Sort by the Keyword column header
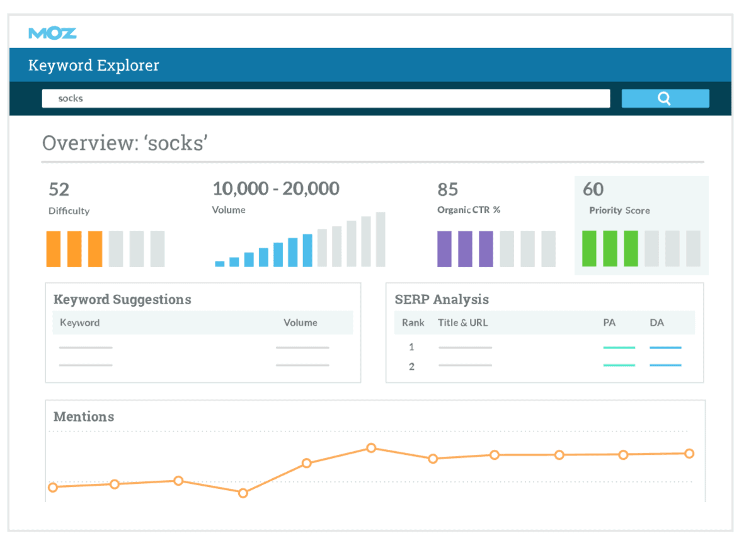The width and height of the screenshot is (756, 538). tap(80, 323)
